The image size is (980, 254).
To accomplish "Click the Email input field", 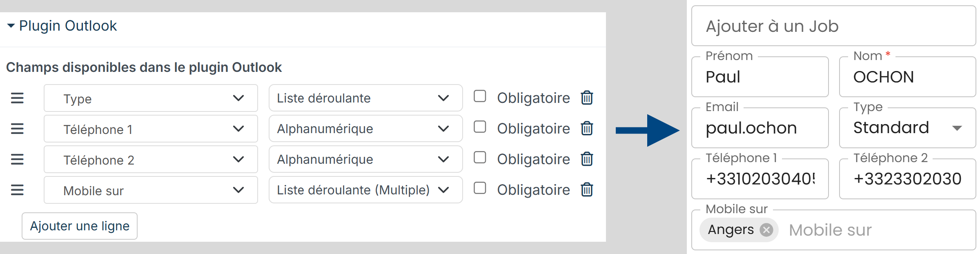I will (760, 128).
